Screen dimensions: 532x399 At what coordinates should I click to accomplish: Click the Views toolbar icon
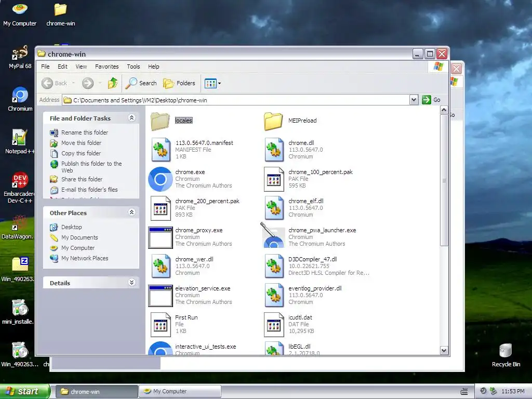pyautogui.click(x=210, y=83)
